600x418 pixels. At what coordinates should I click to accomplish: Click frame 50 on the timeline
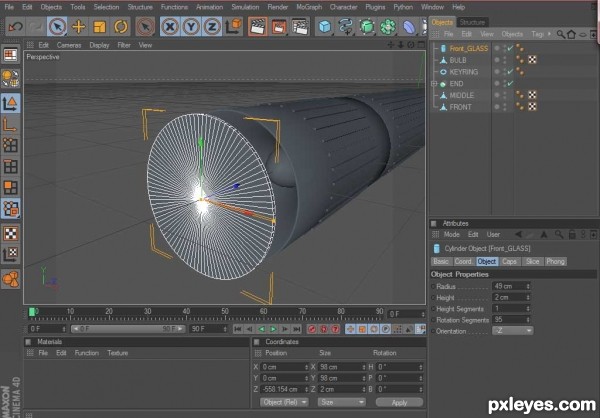(x=225, y=314)
